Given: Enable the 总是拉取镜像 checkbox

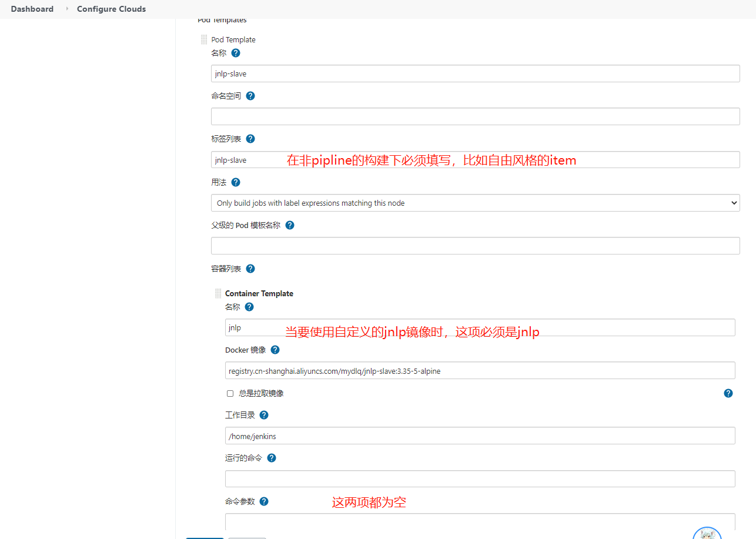Looking at the screenshot, I should (230, 393).
